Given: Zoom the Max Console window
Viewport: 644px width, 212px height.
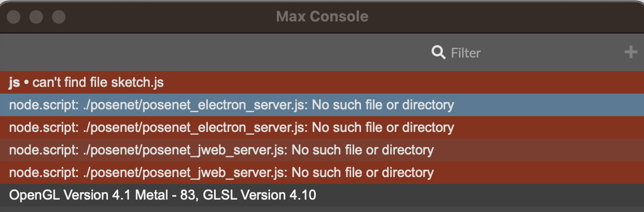Looking at the screenshot, I should pos(59,17).
